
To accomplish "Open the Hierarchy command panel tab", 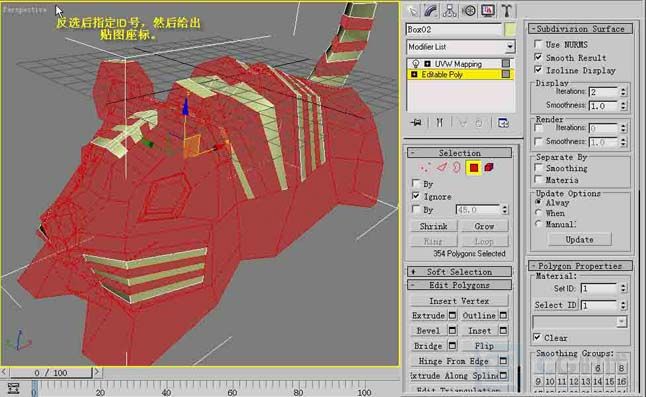I will point(449,11).
